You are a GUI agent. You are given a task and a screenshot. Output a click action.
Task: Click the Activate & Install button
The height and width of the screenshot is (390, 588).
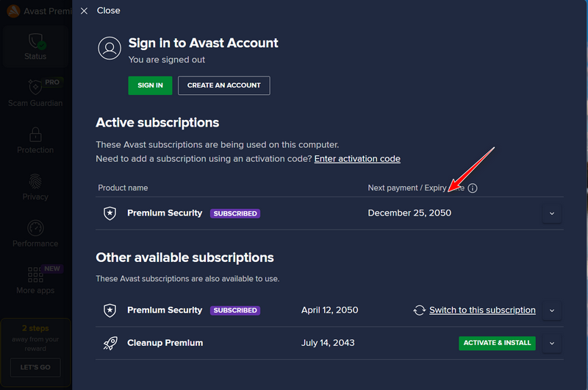pos(497,343)
